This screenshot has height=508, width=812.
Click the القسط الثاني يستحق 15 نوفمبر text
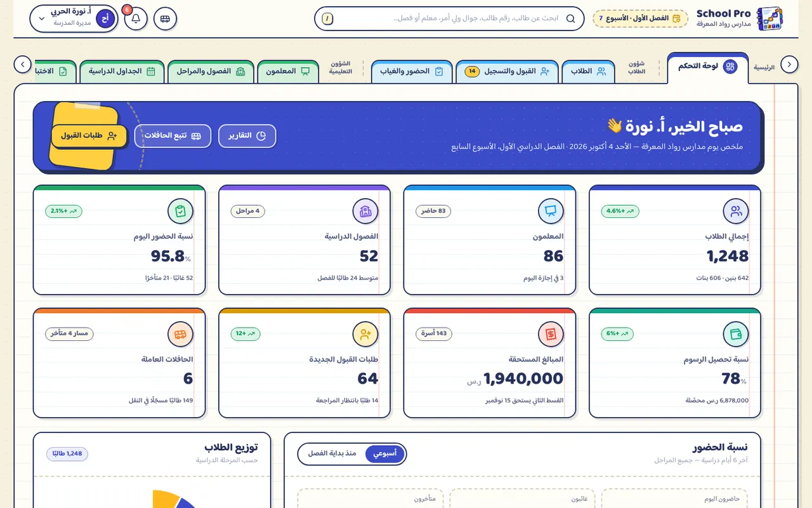point(525,401)
